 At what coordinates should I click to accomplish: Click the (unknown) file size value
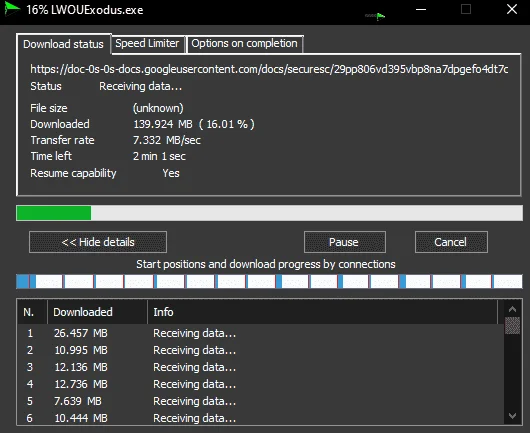[x=158, y=108]
